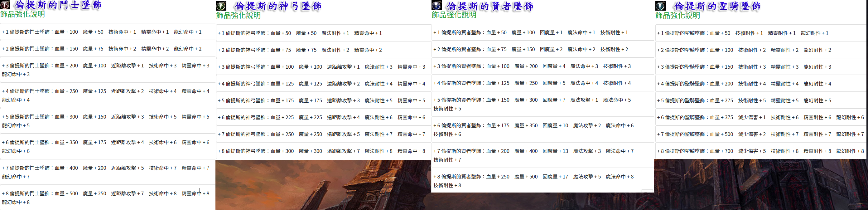Image resolution: width=868 pixels, height=210 pixels.
Task: Click 飾品強化說明 under the 神弓墜飾 title
Action: tap(239, 16)
